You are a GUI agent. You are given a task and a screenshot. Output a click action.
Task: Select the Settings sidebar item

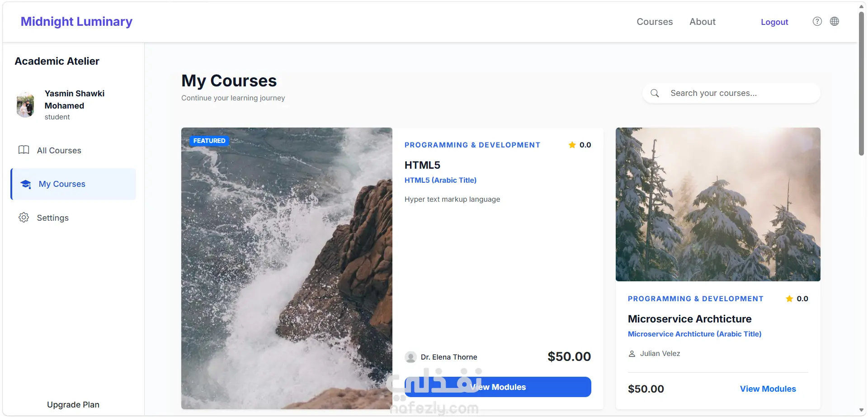click(73, 218)
